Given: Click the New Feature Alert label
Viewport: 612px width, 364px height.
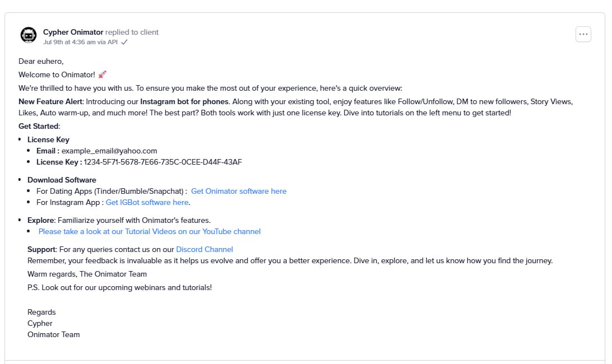Looking at the screenshot, I should (50, 101).
